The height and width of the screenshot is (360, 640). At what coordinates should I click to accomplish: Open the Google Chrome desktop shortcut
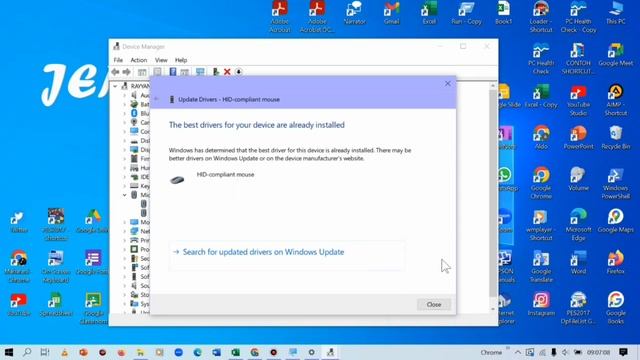click(541, 183)
